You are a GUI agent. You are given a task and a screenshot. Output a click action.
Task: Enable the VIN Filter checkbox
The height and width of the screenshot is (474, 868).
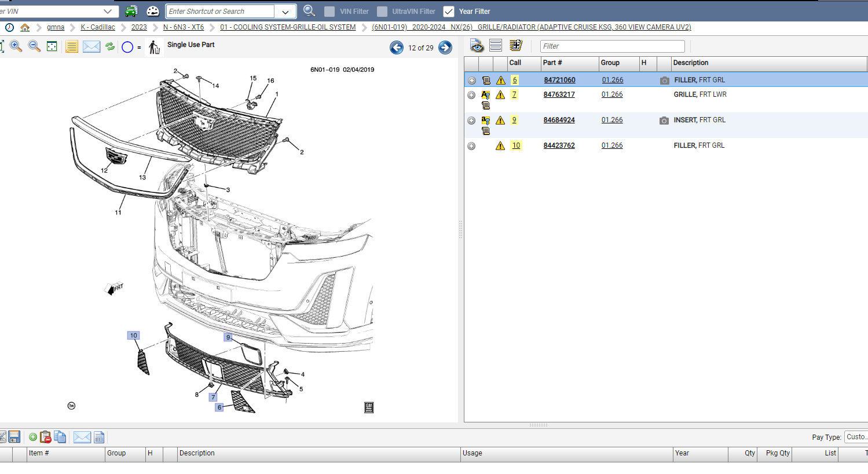click(329, 12)
